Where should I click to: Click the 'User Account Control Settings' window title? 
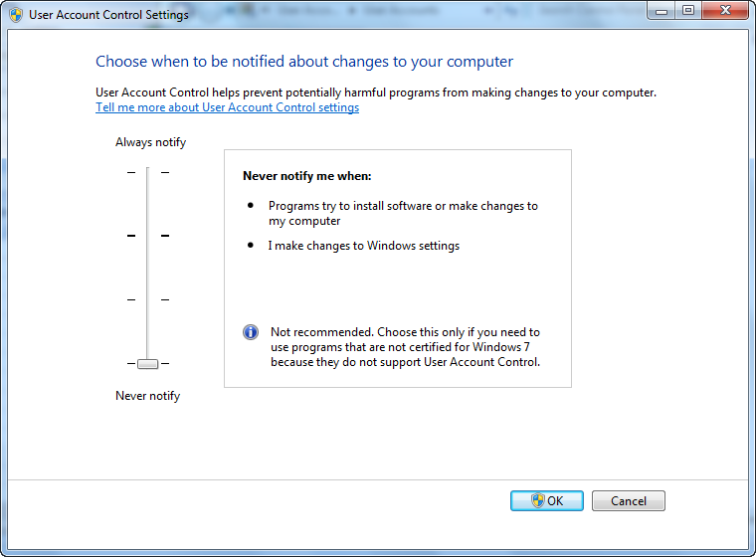tap(108, 15)
